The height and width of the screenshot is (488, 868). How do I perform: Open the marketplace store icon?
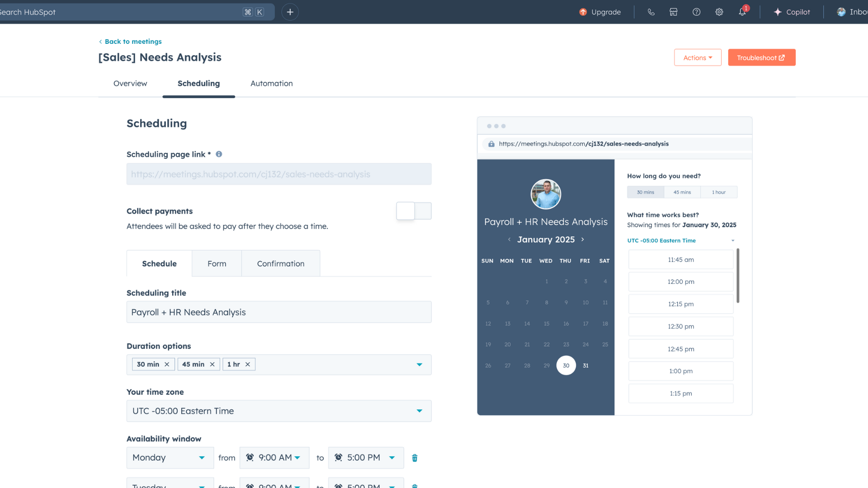coord(674,12)
